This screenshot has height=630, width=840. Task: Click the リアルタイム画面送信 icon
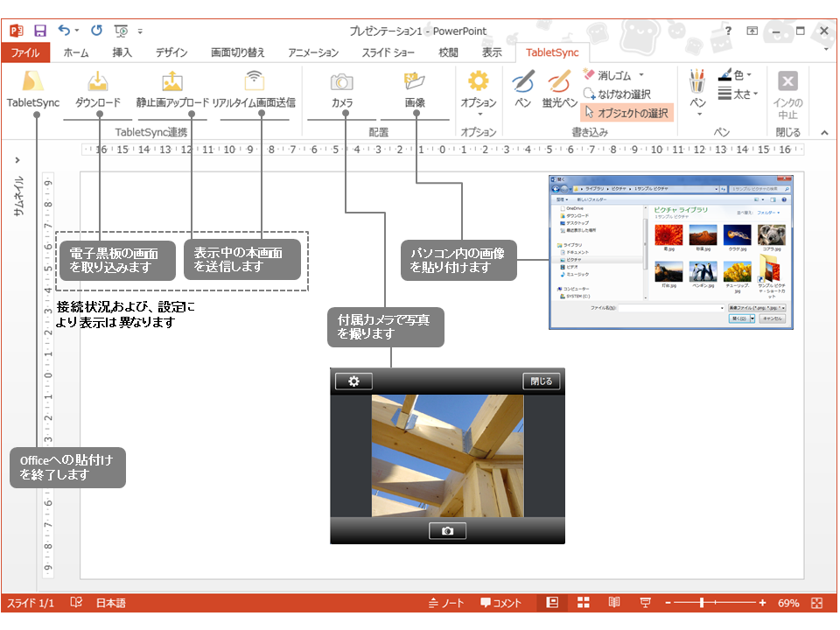254,82
